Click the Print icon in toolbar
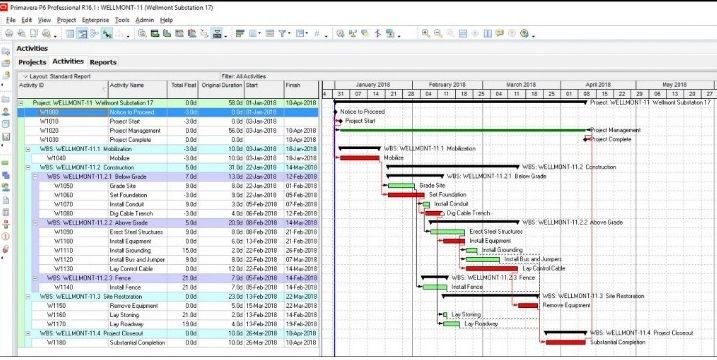The image size is (717, 360). [x=9, y=33]
